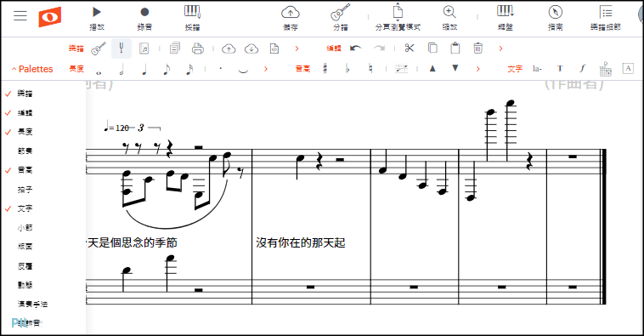Delete selection with the trash icon
Image resolution: width=644 pixels, height=336 pixels.
(x=478, y=48)
